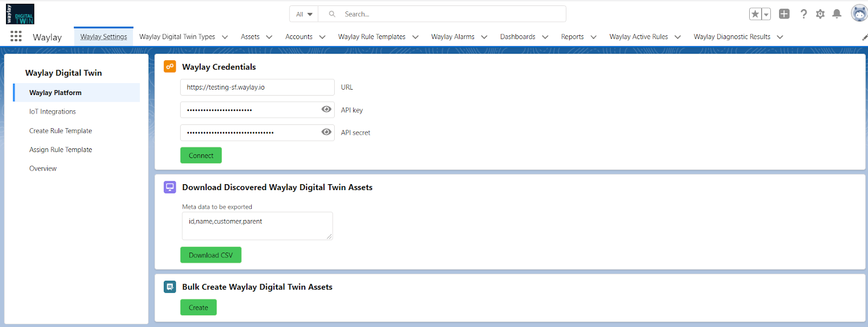Click the URL input field
Viewport: 868px width, 327px height.
(x=257, y=87)
